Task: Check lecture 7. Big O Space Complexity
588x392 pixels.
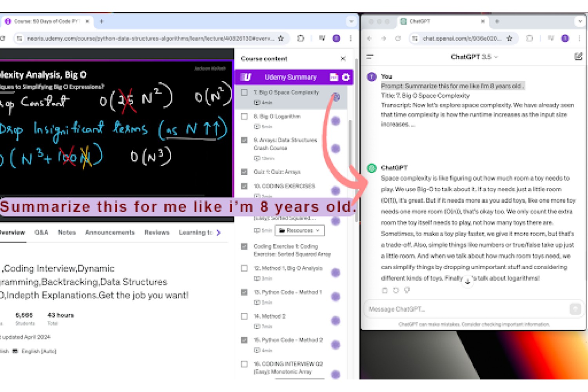Action: click(x=245, y=93)
